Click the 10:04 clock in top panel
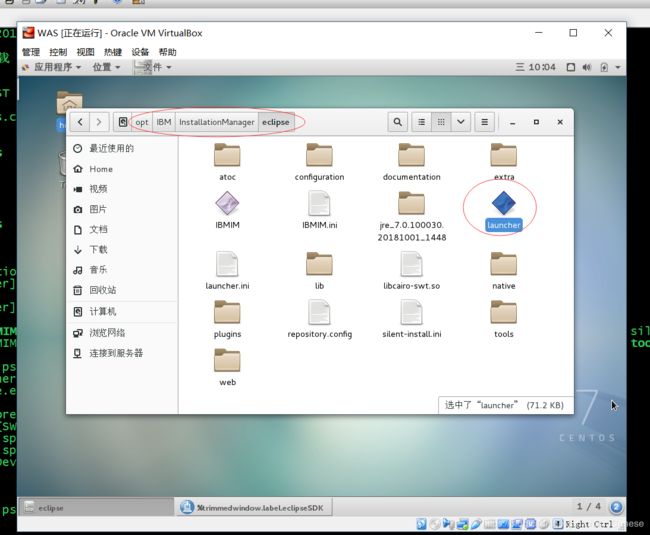650x535 pixels. point(536,67)
